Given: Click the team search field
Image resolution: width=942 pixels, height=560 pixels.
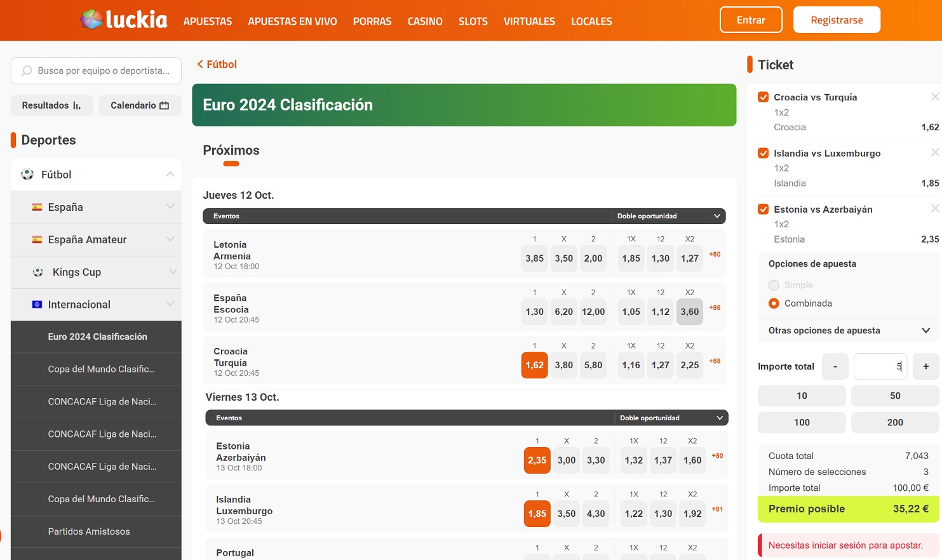Looking at the screenshot, I should [96, 70].
